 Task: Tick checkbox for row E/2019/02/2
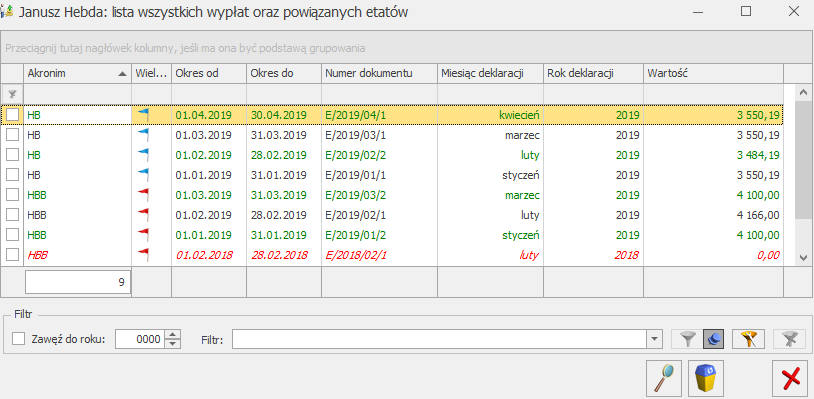coord(12,155)
